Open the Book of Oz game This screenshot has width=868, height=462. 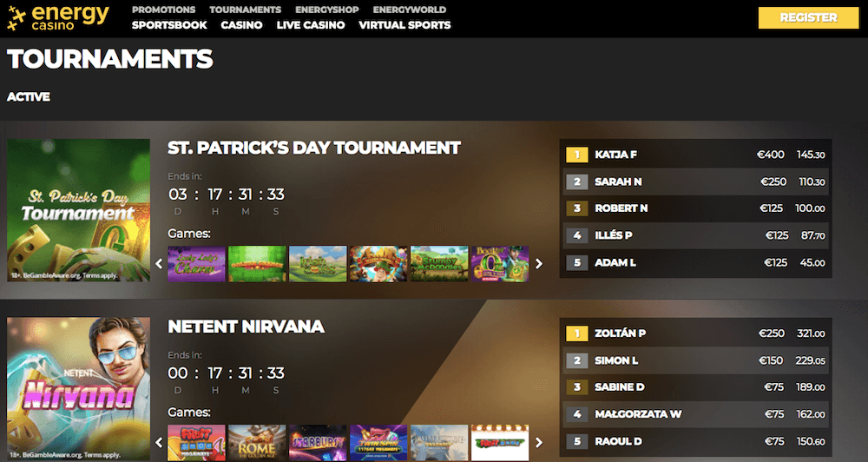[500, 264]
